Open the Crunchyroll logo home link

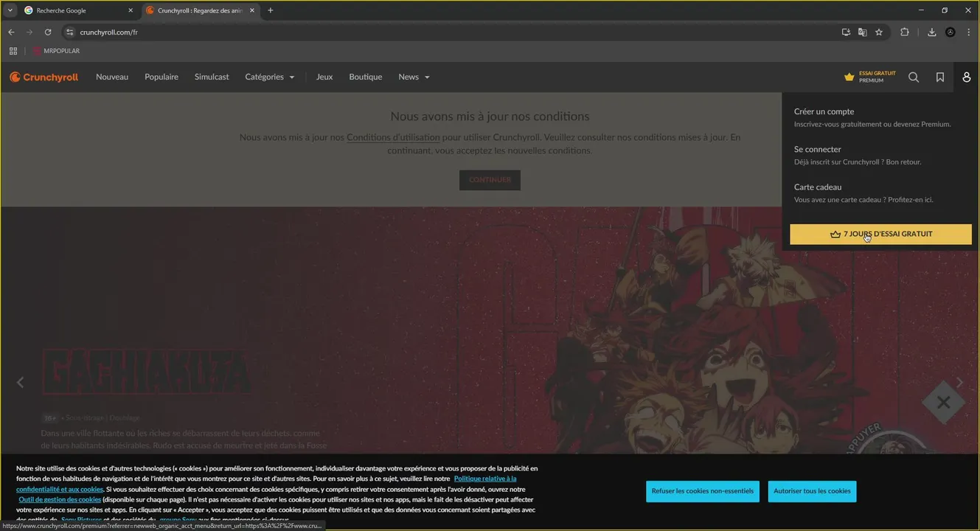click(x=44, y=77)
